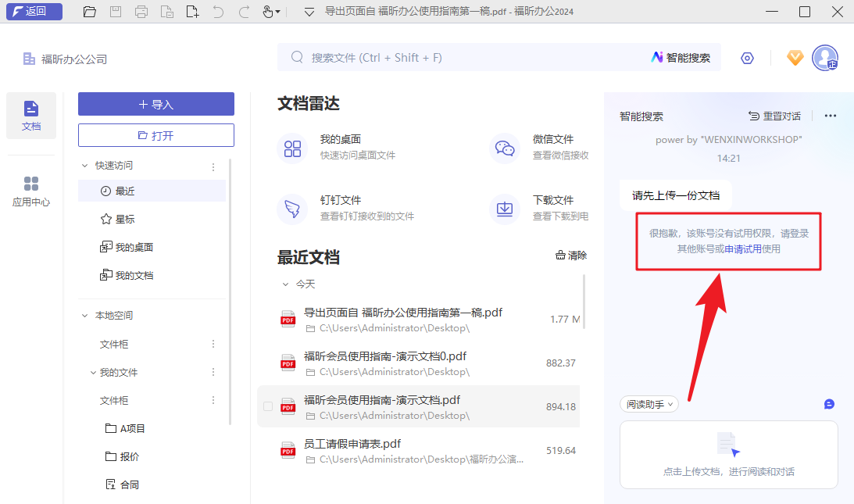点击右上角橙色会员钻石图标
The image size is (854, 504).
795,57
